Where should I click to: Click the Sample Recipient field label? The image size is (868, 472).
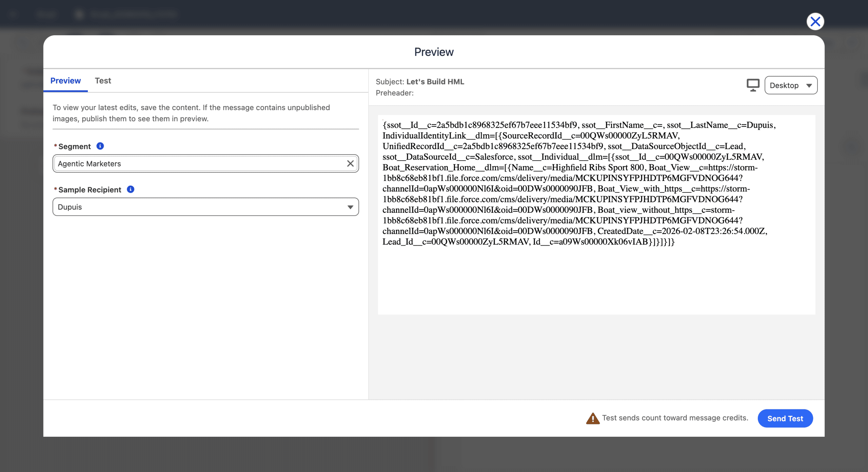pyautogui.click(x=90, y=190)
